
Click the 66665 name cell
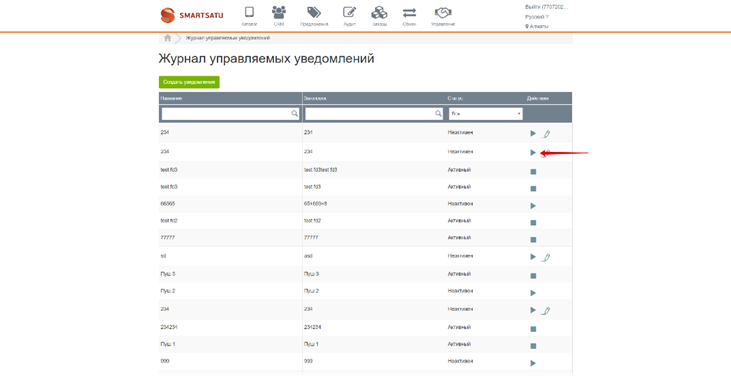tap(167, 204)
